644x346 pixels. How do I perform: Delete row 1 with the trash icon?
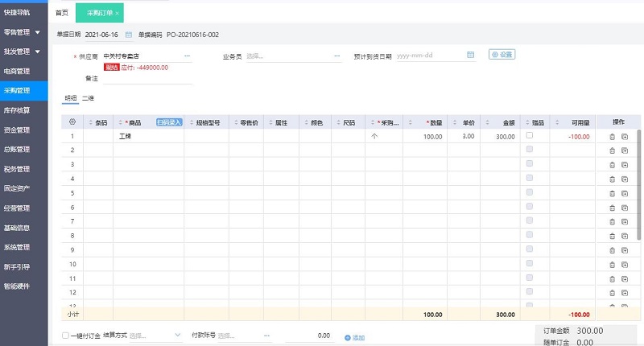click(612, 137)
